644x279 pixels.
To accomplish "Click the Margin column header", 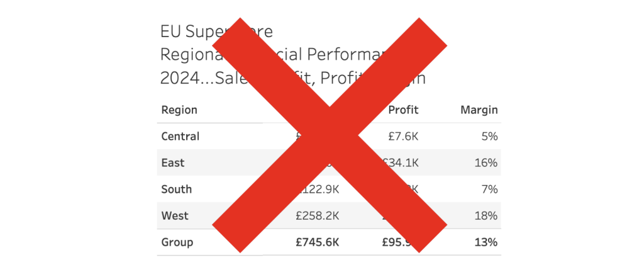I will click(479, 110).
